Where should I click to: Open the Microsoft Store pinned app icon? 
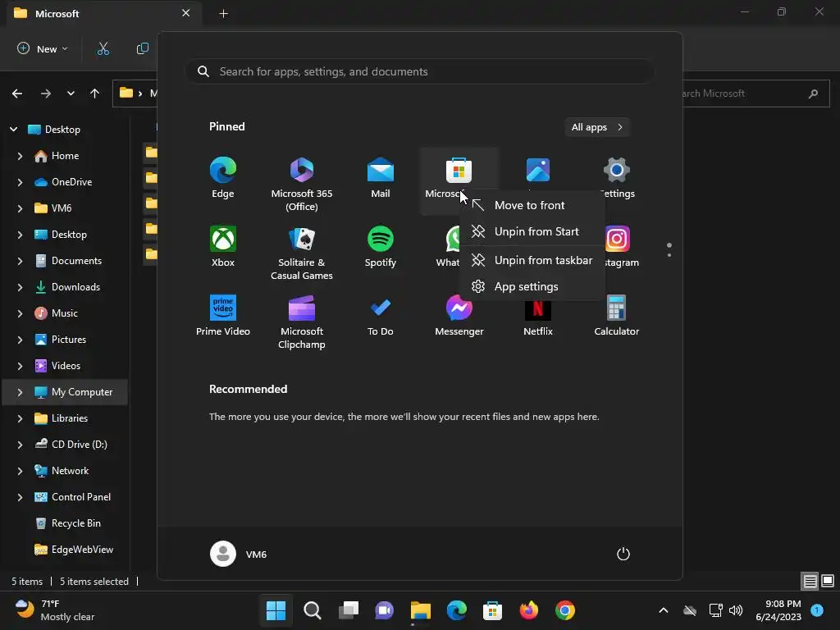tap(459, 171)
